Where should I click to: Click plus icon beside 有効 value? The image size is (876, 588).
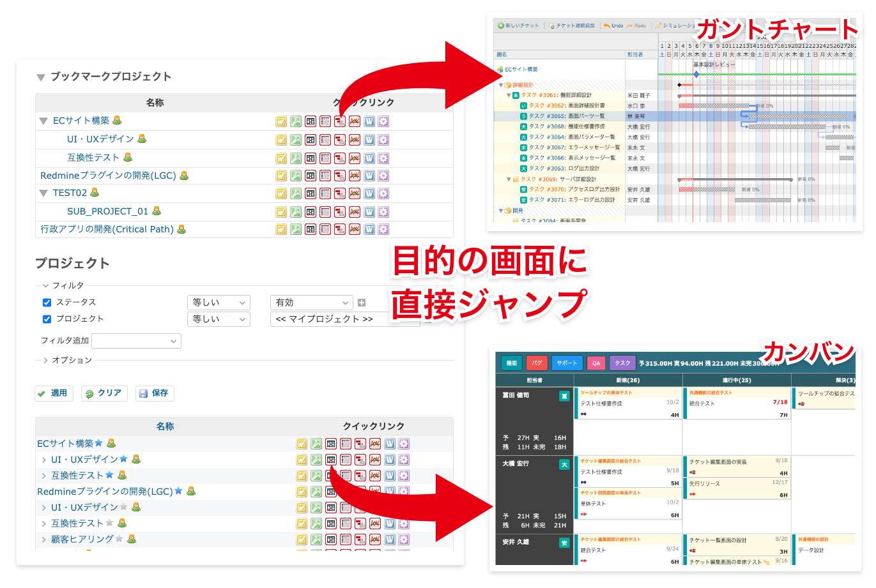pyautogui.click(x=362, y=303)
